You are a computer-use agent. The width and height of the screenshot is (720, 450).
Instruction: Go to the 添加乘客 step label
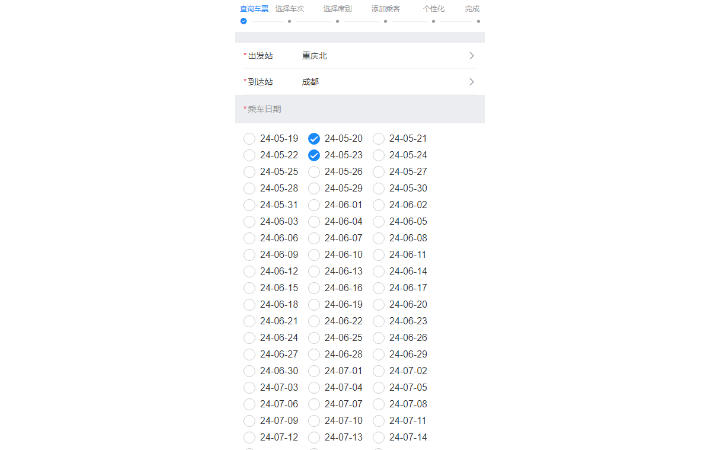(x=385, y=8)
